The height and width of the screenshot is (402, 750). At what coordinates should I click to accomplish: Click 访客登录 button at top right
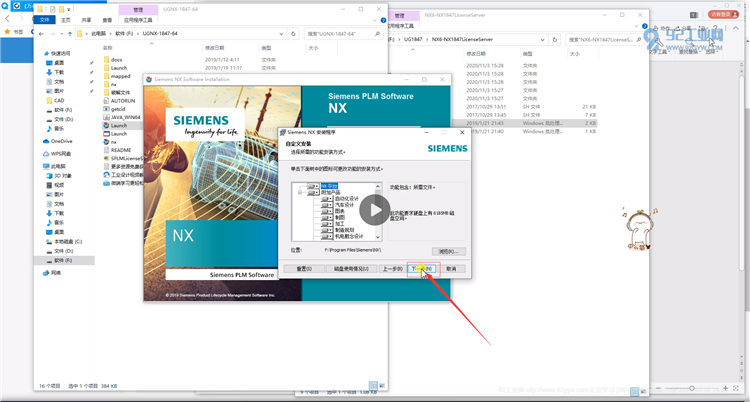[x=723, y=14]
